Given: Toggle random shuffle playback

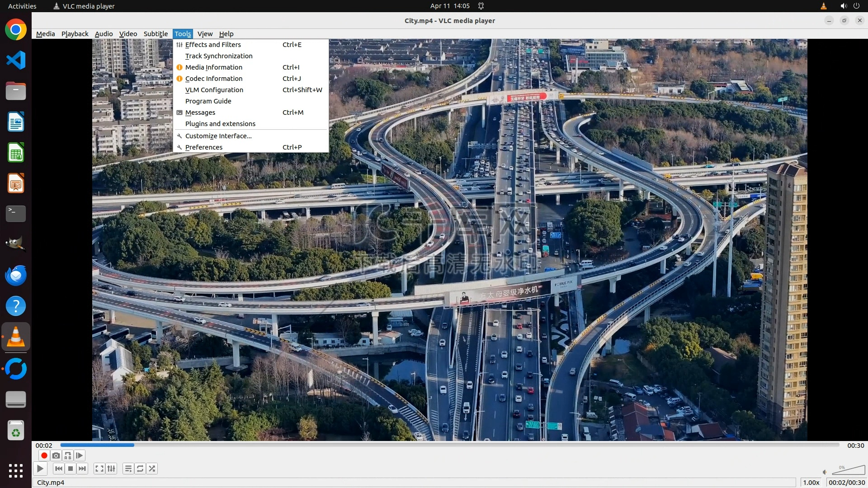Looking at the screenshot, I should (152, 469).
